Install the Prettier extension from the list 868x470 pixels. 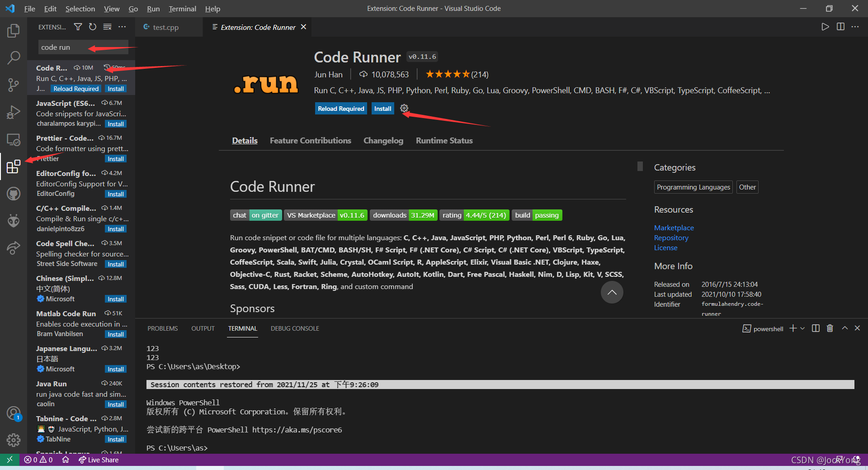click(x=116, y=159)
